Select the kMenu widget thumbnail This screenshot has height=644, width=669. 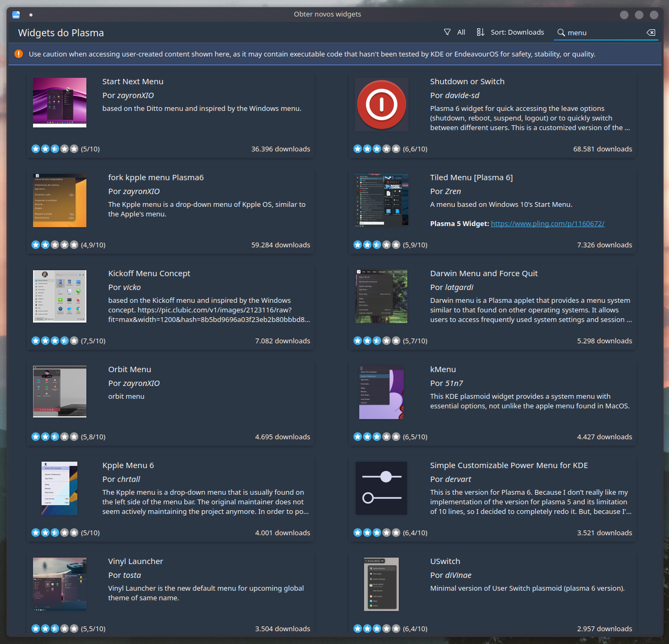[382, 392]
